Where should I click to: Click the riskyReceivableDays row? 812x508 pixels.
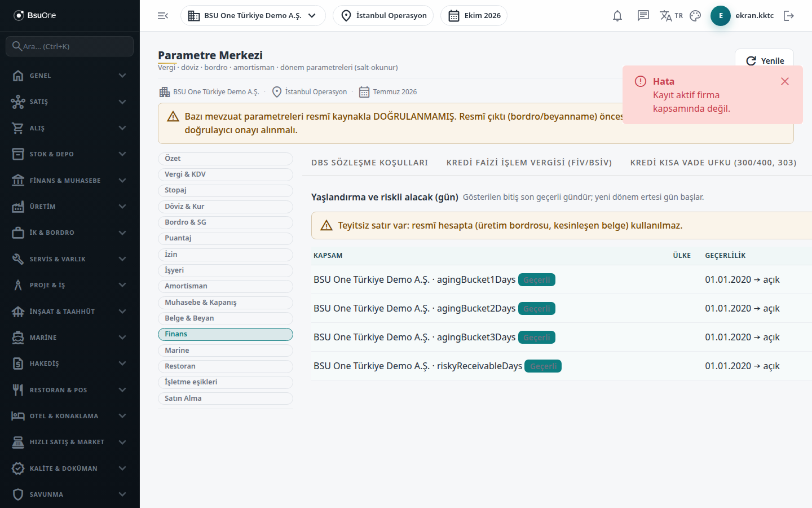(562, 366)
